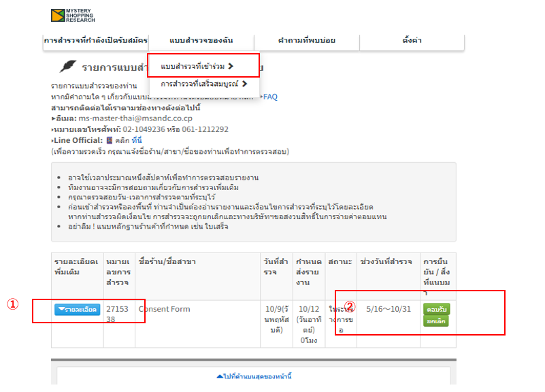Screen dimensions: 545x392
Task: Click chevron beside แบบสำรวจที่เข้าร่วม
Action: click(x=231, y=66)
